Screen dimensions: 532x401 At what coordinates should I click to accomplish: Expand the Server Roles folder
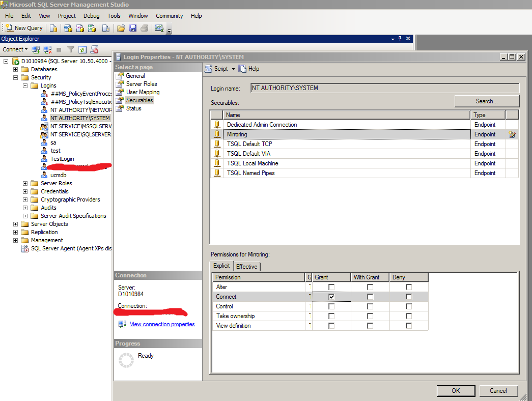pyautogui.click(x=25, y=183)
